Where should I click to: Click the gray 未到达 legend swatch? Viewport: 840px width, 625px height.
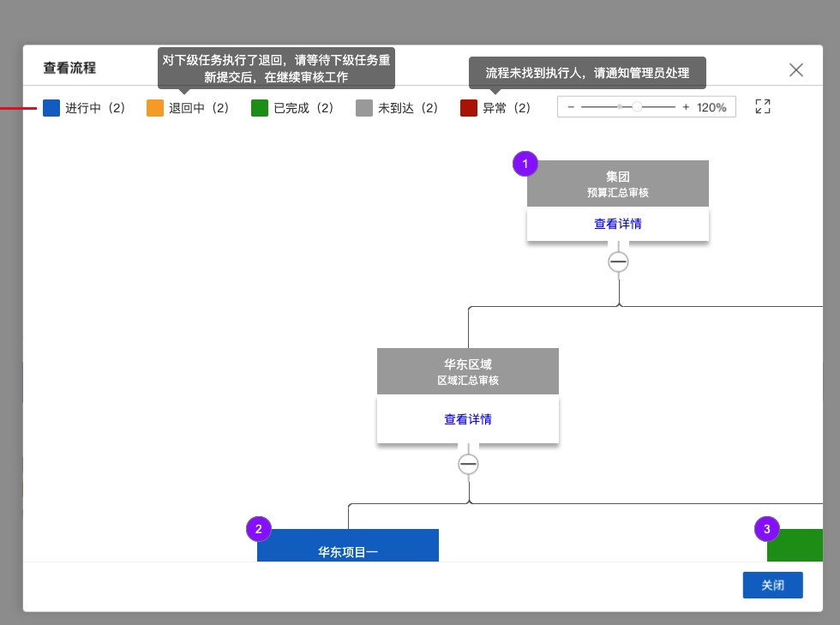pyautogui.click(x=364, y=108)
